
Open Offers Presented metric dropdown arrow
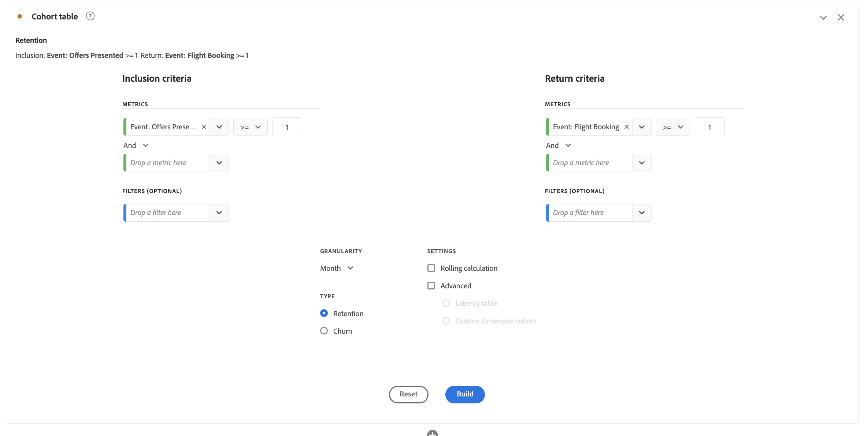219,127
